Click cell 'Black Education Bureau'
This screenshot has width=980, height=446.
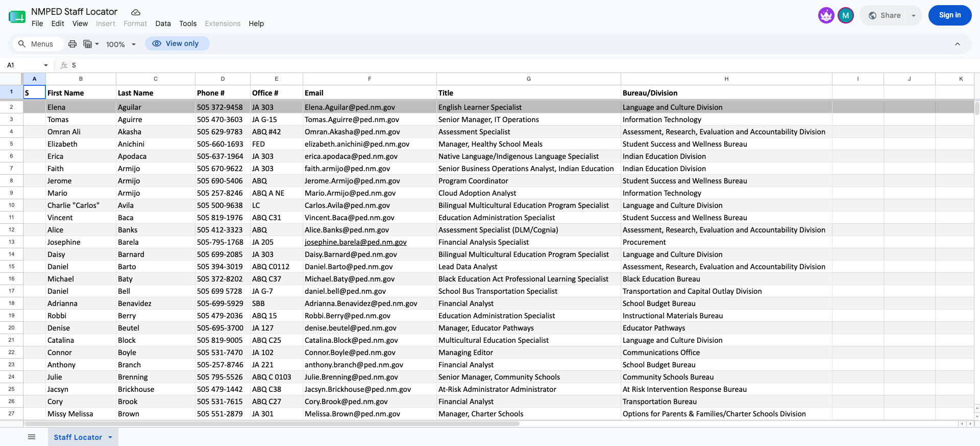click(x=726, y=279)
